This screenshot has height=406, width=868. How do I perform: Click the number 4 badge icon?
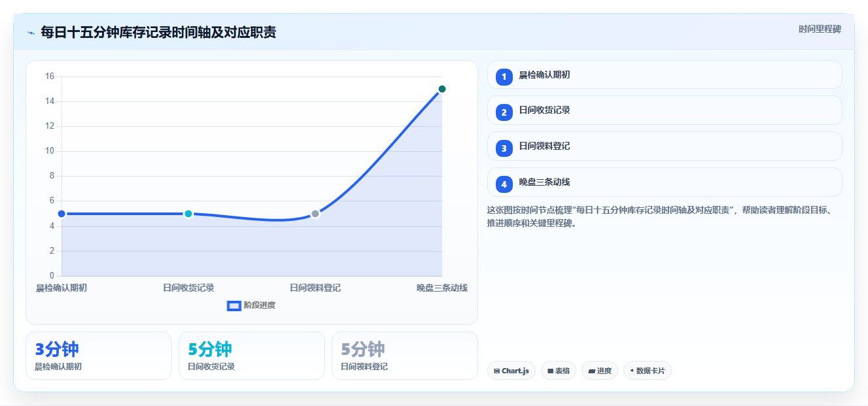pos(504,184)
